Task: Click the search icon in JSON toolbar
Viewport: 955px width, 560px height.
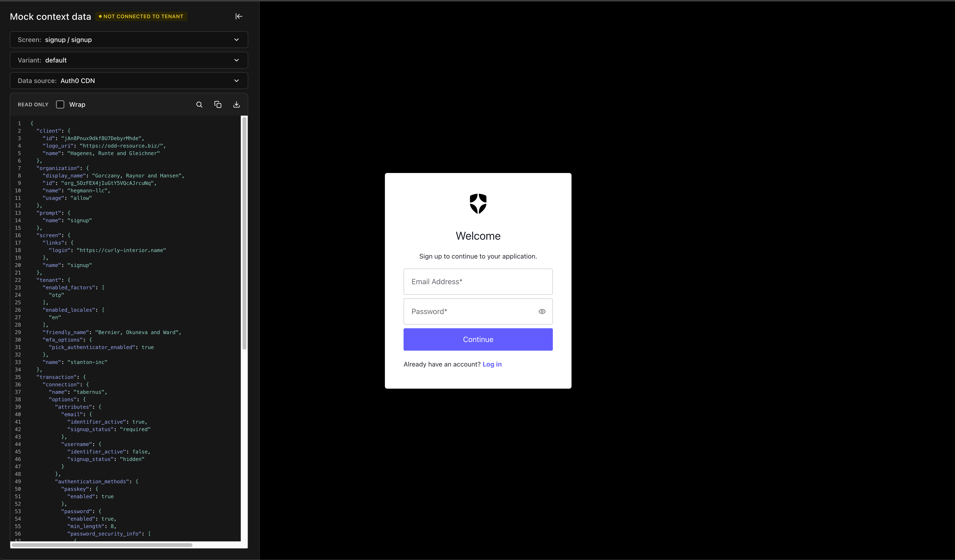Action: click(199, 104)
